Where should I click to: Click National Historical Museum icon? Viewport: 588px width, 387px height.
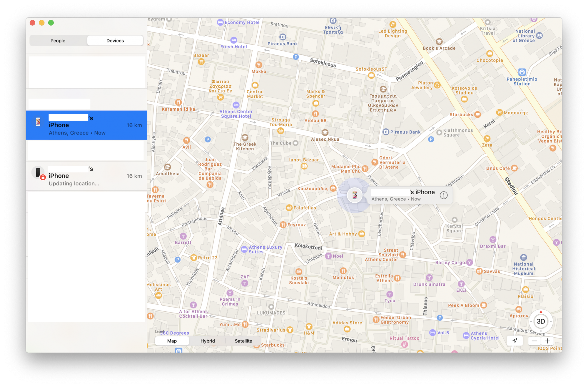pyautogui.click(x=524, y=258)
